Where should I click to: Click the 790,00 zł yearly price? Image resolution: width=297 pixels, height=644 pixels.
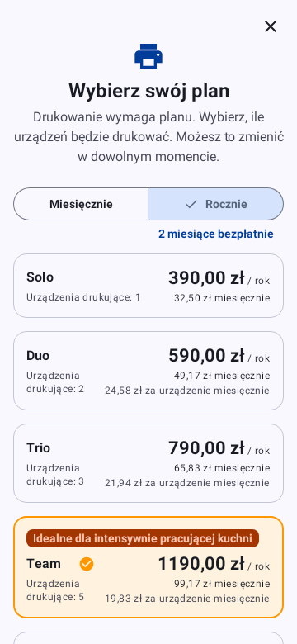[206, 448]
